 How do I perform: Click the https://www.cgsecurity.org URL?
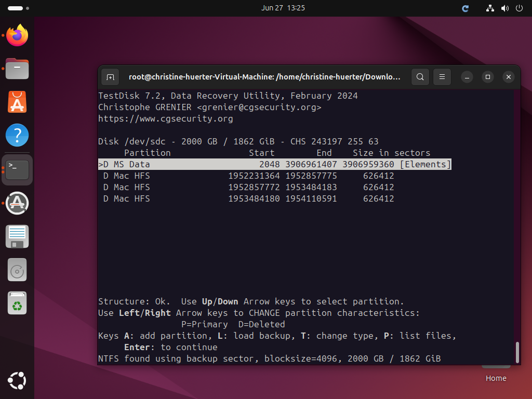(x=166, y=119)
